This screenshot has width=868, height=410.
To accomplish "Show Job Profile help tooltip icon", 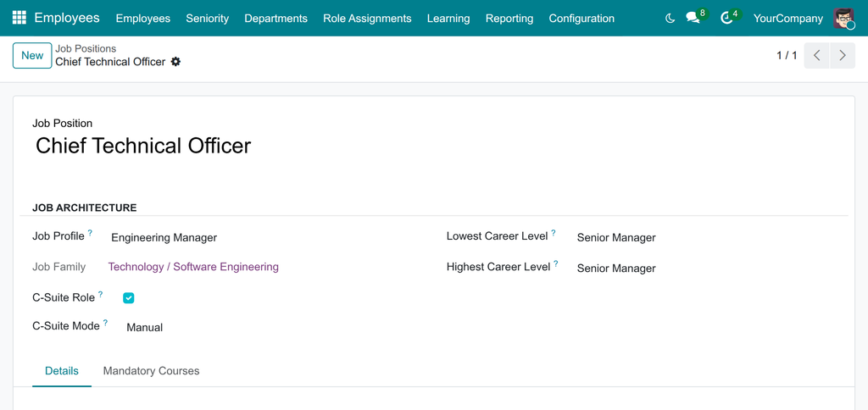I will click(90, 233).
